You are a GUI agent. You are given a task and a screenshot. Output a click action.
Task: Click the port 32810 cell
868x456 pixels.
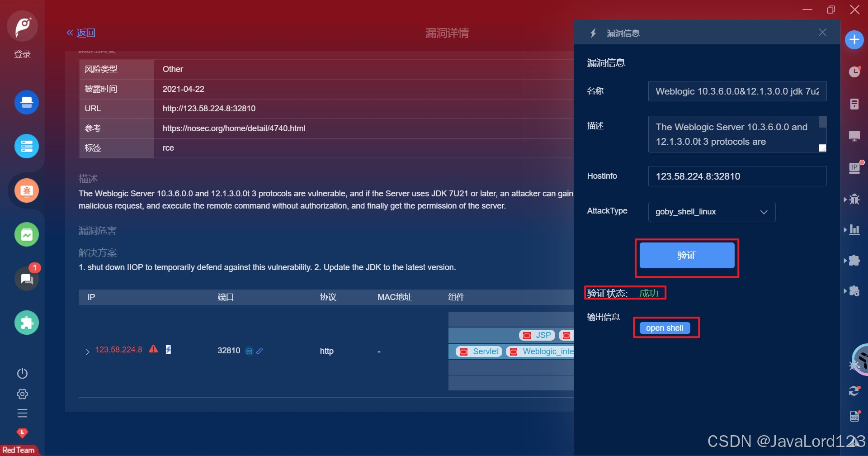coord(229,351)
